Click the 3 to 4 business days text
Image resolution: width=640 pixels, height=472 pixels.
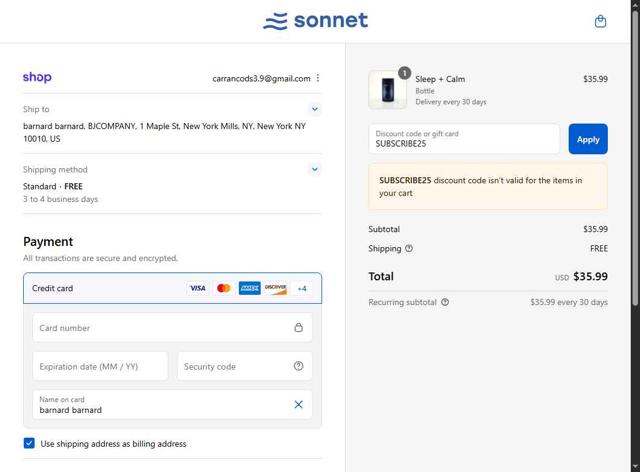(x=60, y=199)
